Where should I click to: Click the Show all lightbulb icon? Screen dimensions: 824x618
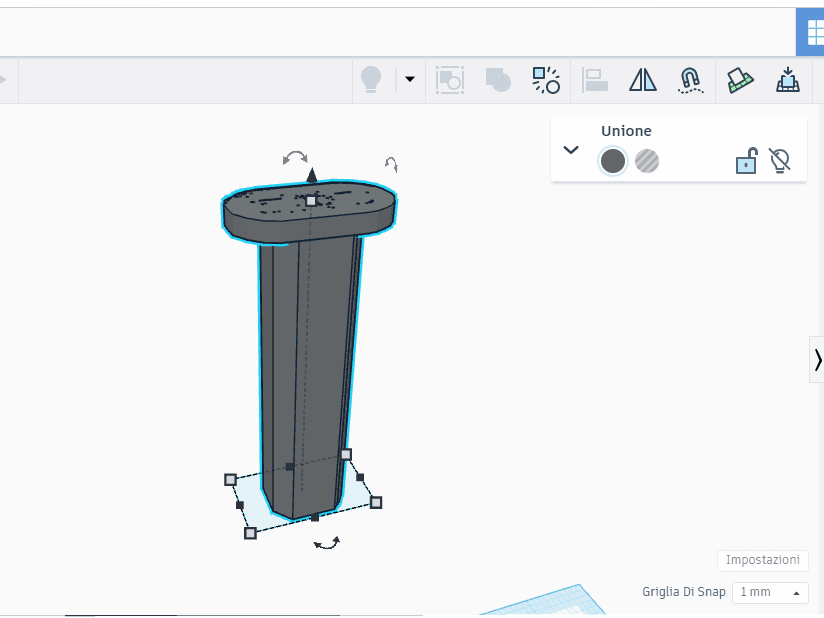(x=371, y=80)
